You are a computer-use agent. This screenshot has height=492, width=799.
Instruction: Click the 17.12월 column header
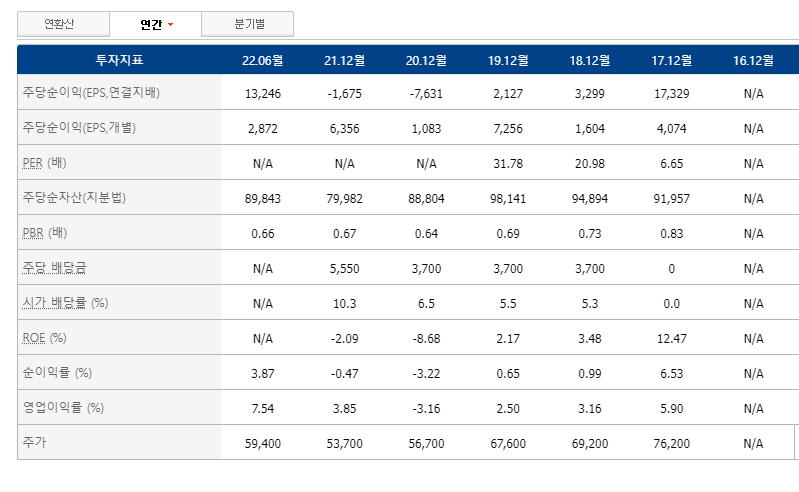672,61
